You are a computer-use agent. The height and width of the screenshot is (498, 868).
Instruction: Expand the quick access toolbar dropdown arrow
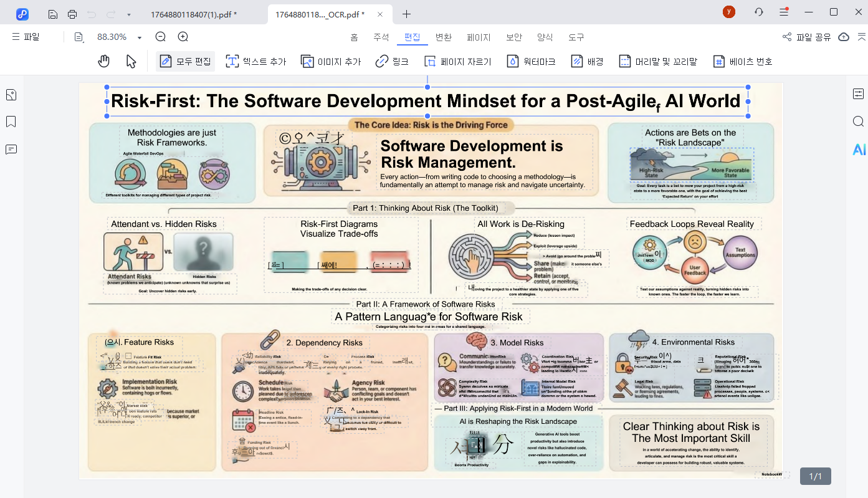[128, 14]
